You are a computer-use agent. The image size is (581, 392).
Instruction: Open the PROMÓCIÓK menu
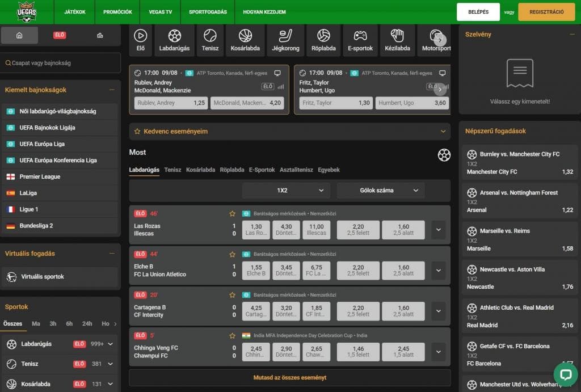117,12
